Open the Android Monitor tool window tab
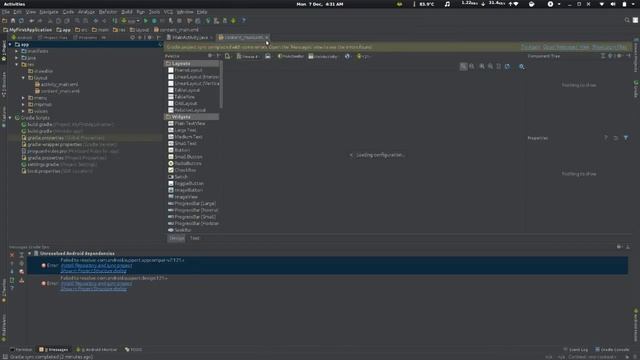The image size is (640, 360). (x=97, y=350)
